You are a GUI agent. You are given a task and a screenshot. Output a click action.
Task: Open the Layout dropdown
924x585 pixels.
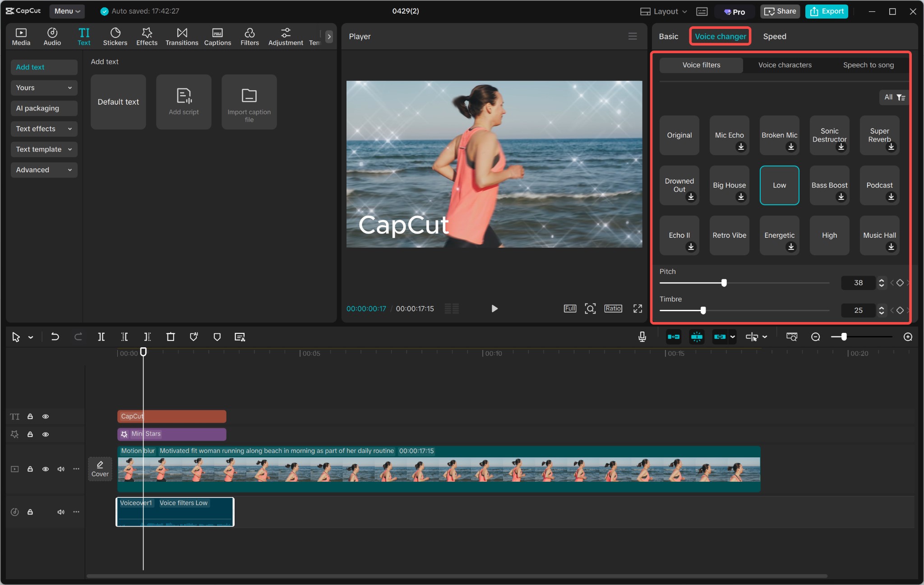tap(664, 11)
